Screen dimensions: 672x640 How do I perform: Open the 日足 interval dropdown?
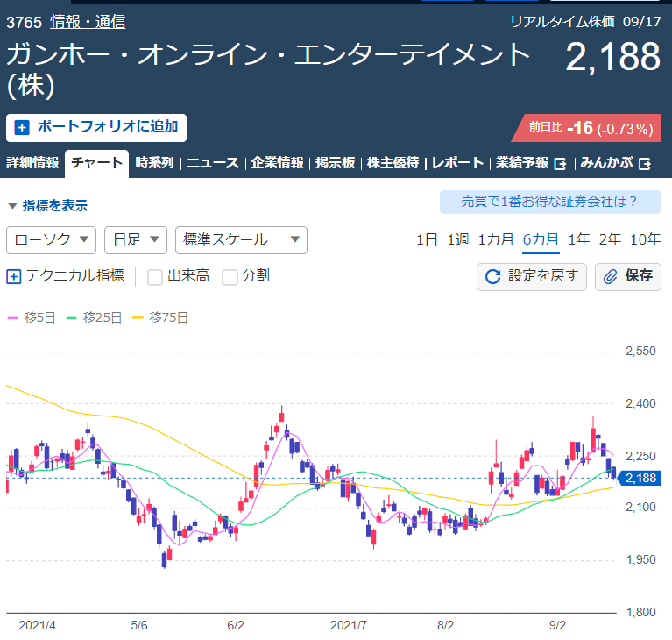pyautogui.click(x=136, y=240)
